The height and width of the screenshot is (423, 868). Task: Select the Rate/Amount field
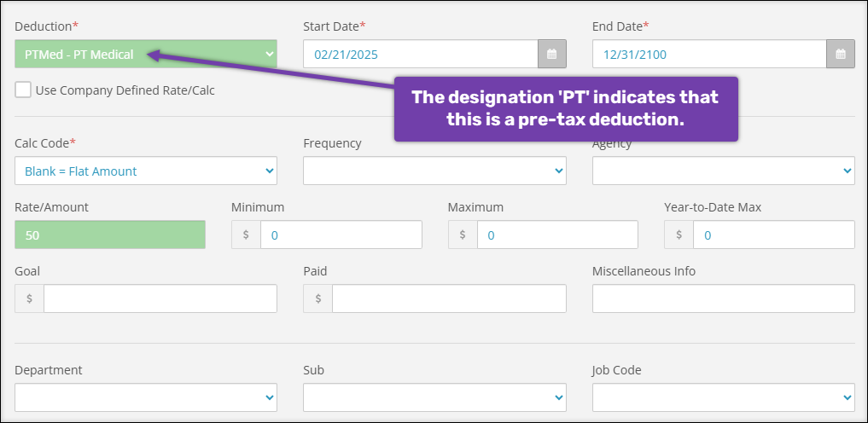[110, 235]
